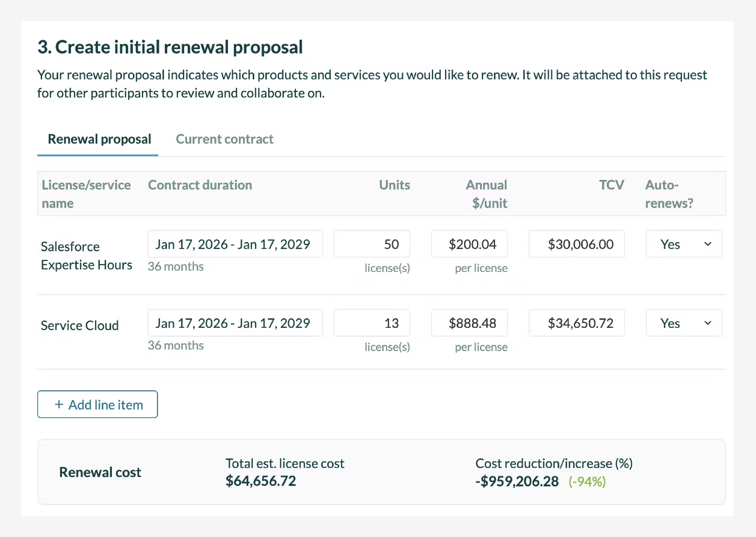This screenshot has width=756, height=537.
Task: Click the $30,006.00 TCV field
Action: coord(576,244)
